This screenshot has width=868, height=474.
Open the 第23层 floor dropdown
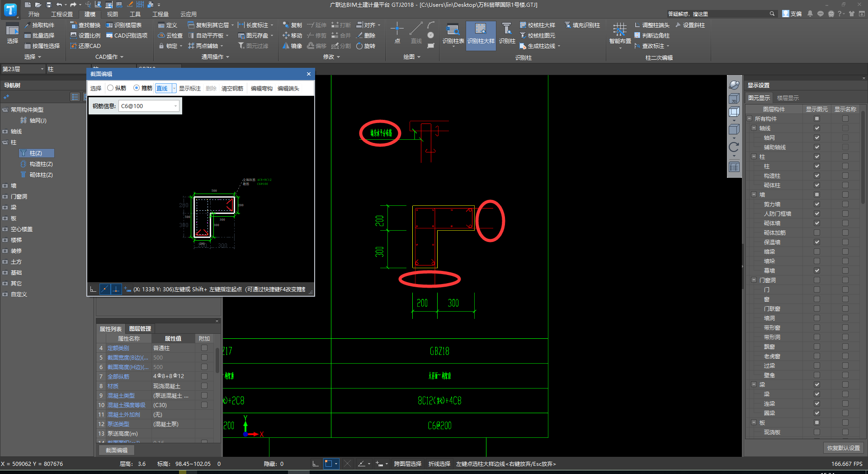click(42, 69)
